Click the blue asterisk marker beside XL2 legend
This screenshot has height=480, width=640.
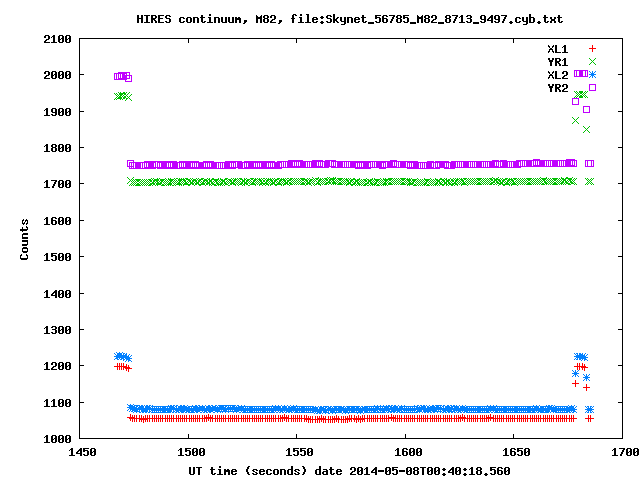(592, 74)
